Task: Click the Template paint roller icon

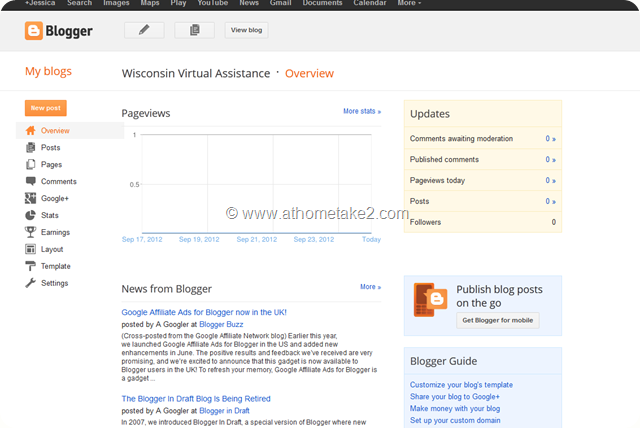Action: (30, 266)
